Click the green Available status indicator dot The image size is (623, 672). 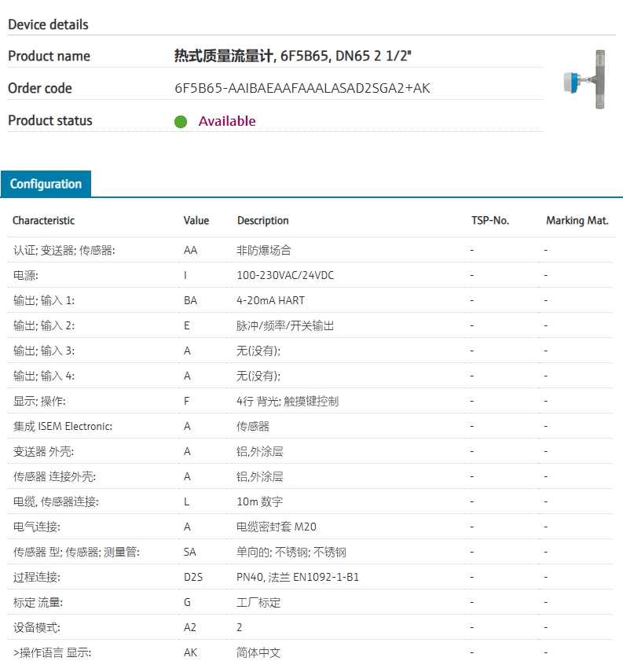(x=181, y=122)
